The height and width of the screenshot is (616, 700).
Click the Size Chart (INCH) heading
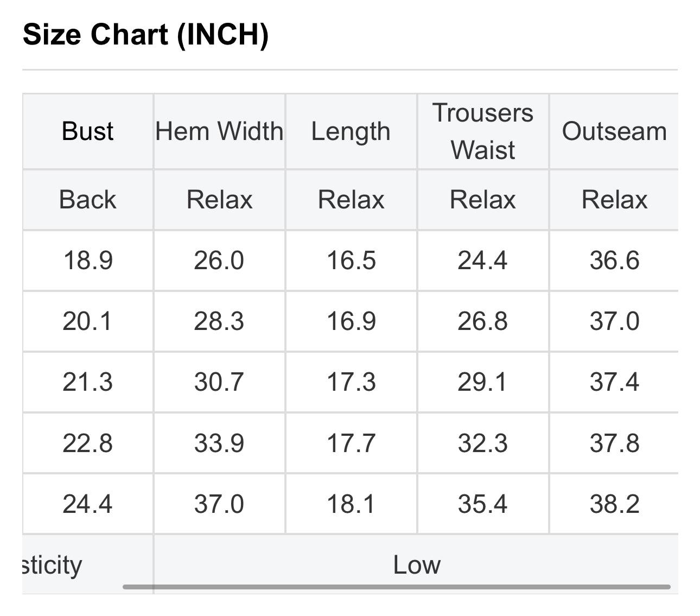146,35
